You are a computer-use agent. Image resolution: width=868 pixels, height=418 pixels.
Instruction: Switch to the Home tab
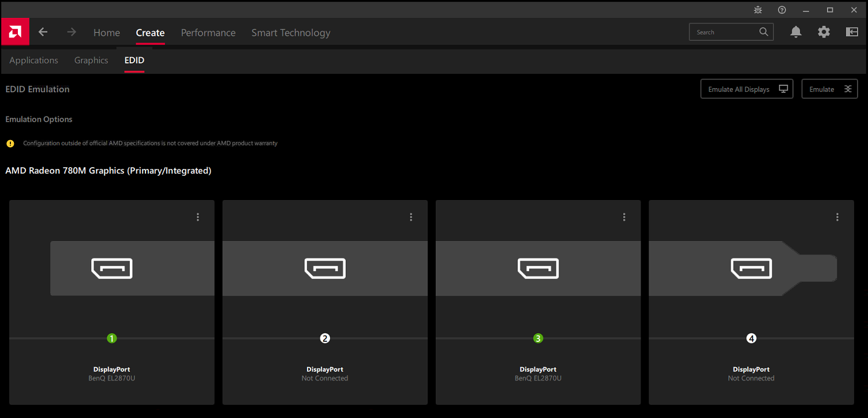coord(107,33)
